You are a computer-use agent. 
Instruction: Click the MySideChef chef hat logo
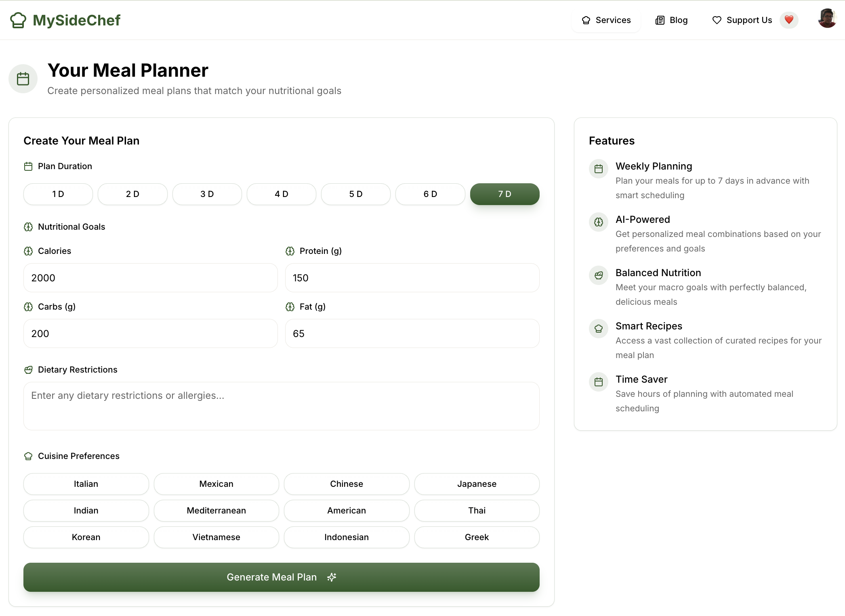(x=18, y=20)
